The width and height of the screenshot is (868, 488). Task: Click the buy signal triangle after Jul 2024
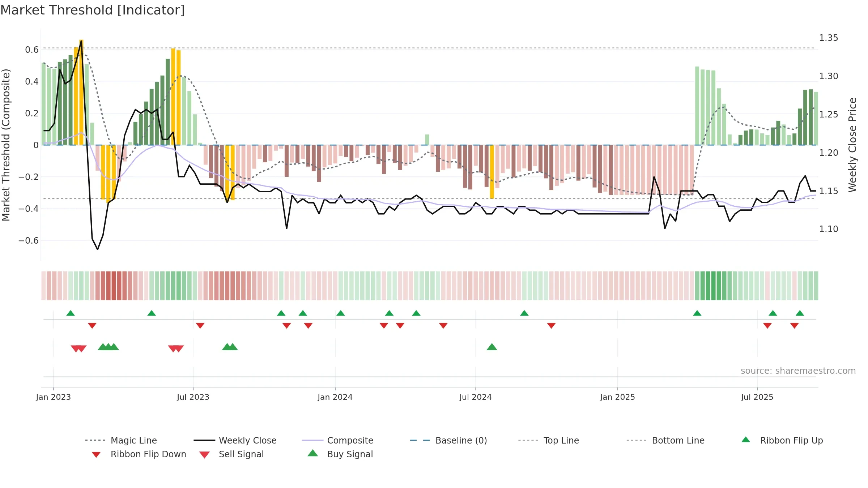point(492,347)
